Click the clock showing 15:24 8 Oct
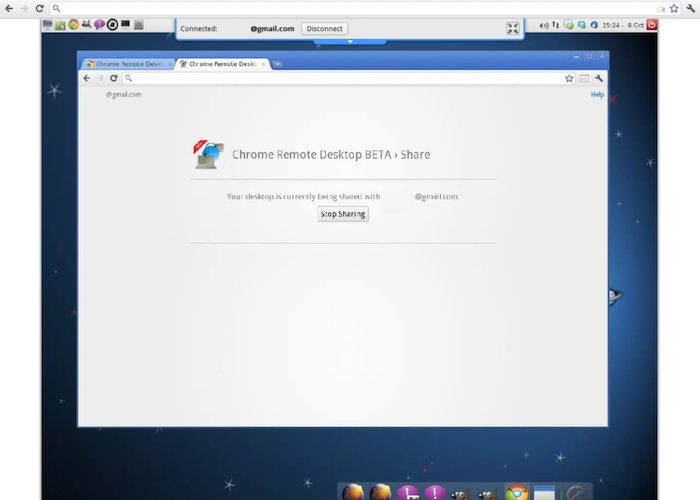This screenshot has width=700, height=500. 623,25
